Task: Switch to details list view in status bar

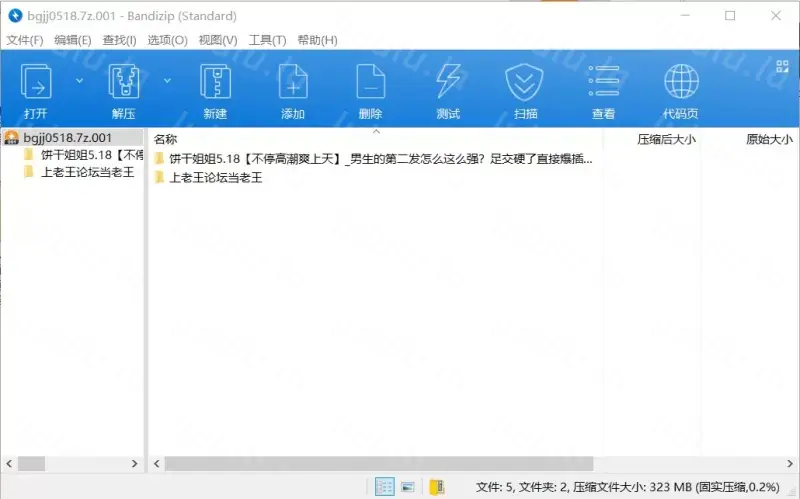Action: 384,487
